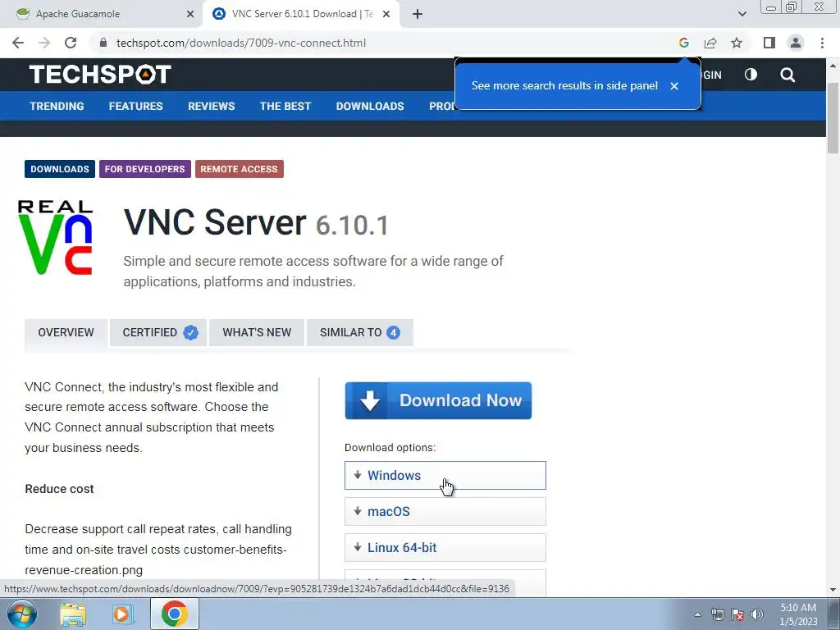Viewport: 840px width, 630px height.
Task: Click the padlock site info icon
Action: [104, 43]
